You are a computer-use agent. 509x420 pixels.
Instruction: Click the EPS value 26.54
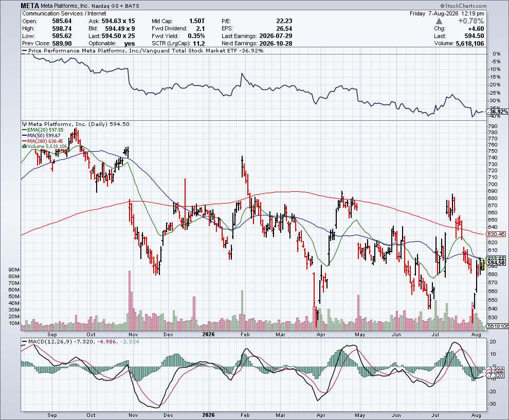pos(284,29)
